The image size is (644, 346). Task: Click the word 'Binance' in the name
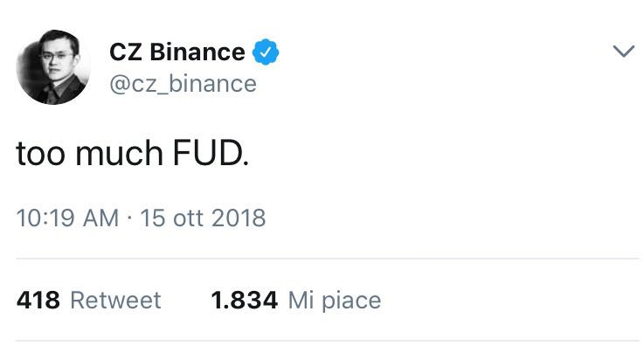[x=197, y=52]
